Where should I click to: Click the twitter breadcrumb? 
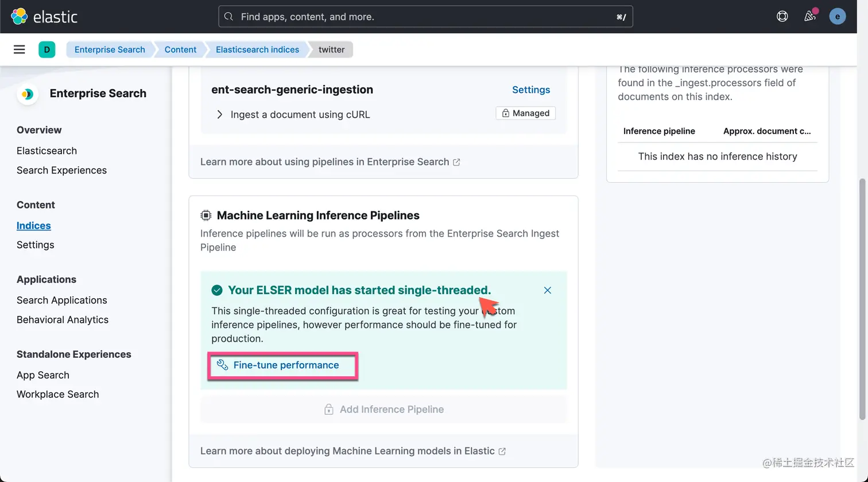[x=332, y=49]
